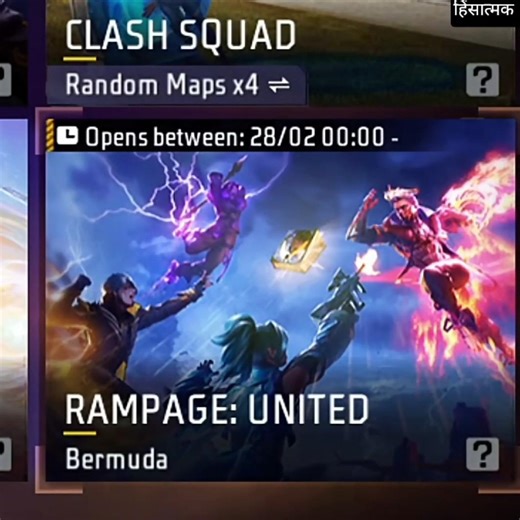Click the yellow striped hazard marker on the banner
Image resolution: width=520 pixels, height=520 pixels.
coord(50,135)
